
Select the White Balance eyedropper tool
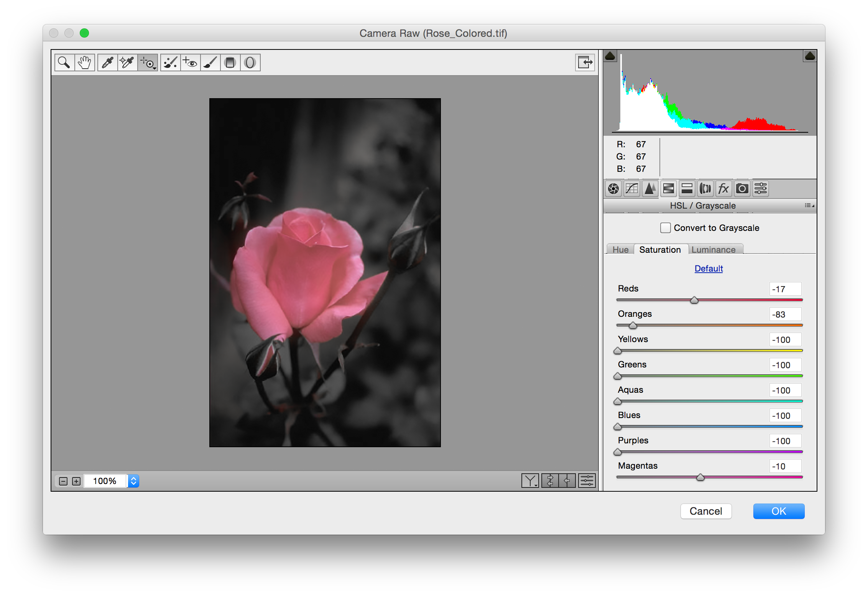[108, 63]
